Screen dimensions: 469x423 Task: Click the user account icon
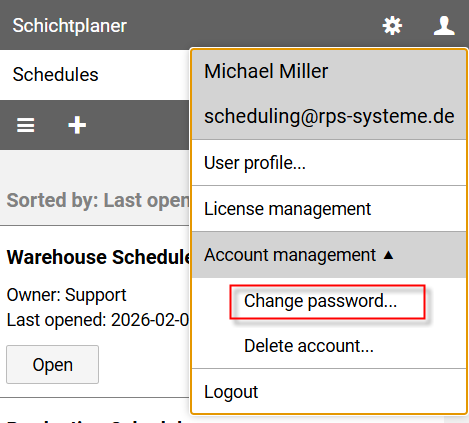coord(444,25)
